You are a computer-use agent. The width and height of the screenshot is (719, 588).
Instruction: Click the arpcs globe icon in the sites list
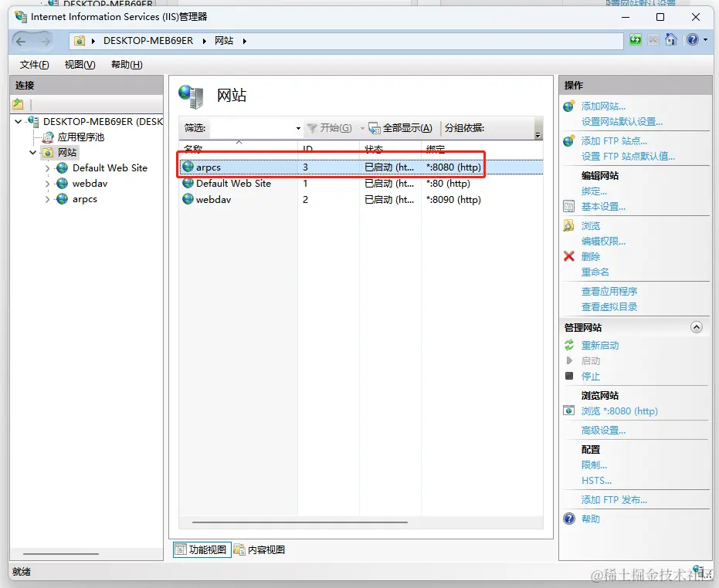pyautogui.click(x=188, y=167)
